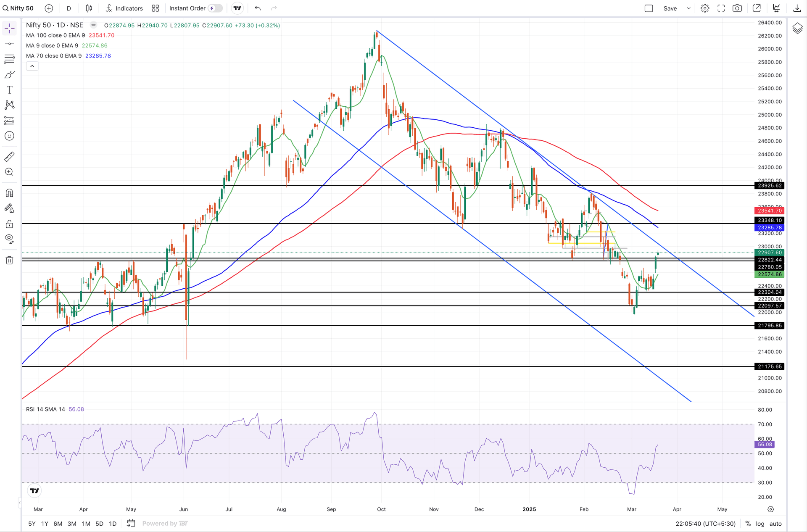Screen dimensions: 807x532
Task: Open the indicator templates grid icon
Action: pos(156,8)
